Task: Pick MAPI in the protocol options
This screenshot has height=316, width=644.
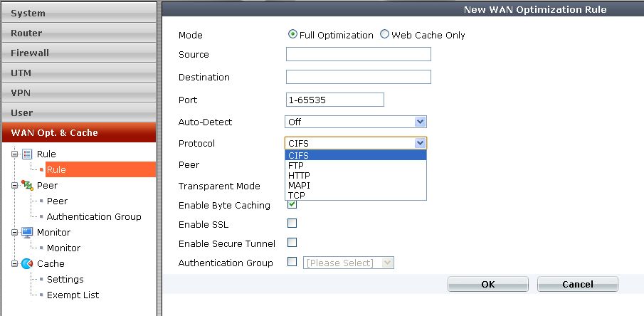Action: click(300, 185)
